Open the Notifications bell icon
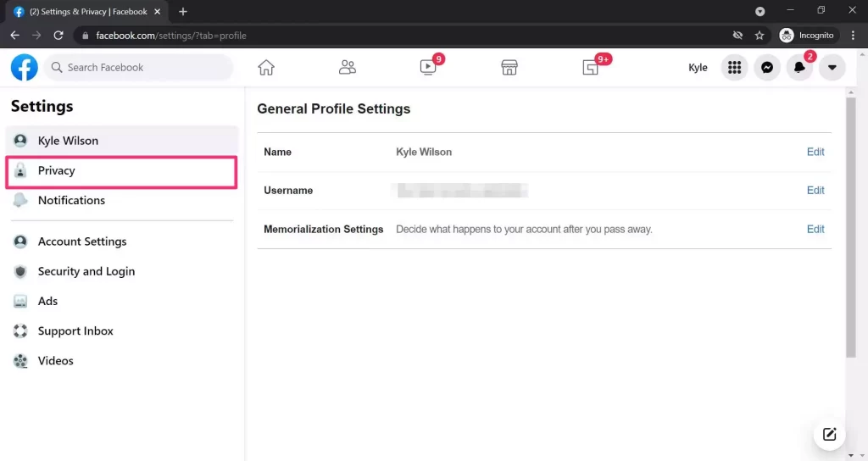868x461 pixels. coord(799,68)
